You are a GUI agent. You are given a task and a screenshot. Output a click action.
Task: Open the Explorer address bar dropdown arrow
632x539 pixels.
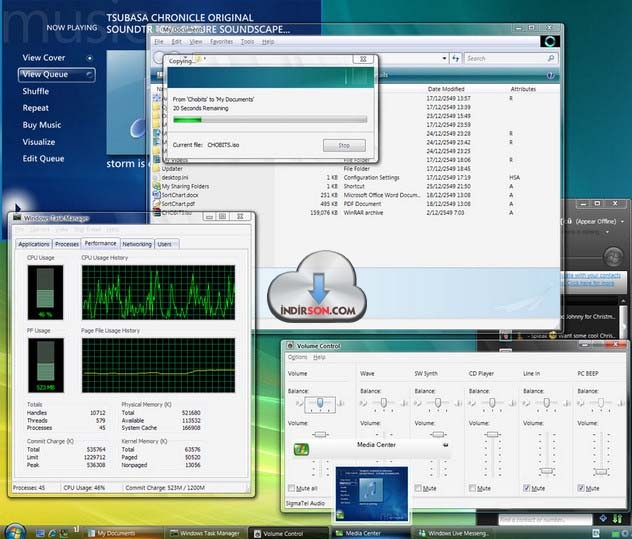(x=444, y=58)
